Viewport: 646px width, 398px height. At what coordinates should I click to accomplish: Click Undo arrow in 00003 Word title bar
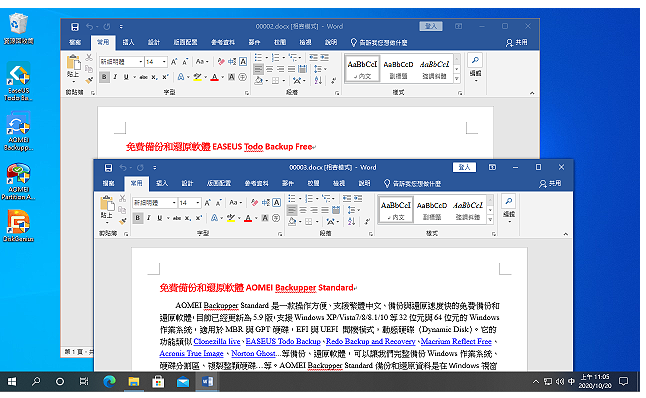click(123, 168)
